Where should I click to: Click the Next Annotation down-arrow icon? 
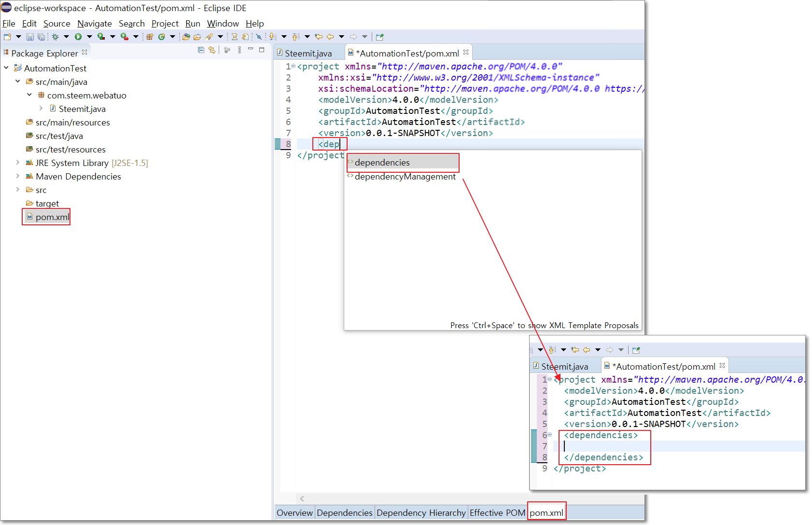pos(272,37)
